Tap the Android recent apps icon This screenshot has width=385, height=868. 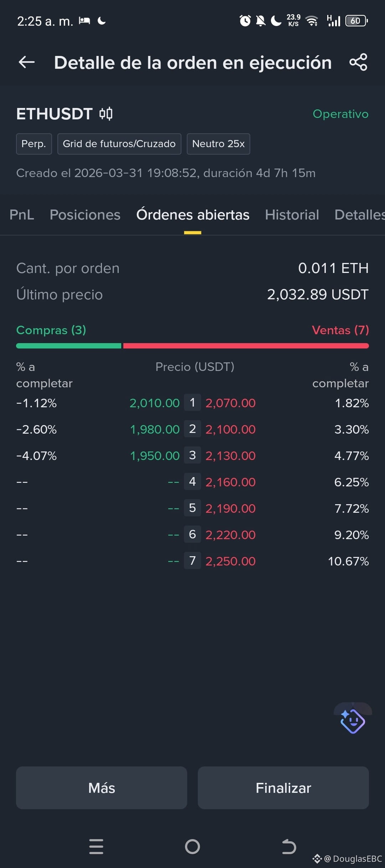[96, 846]
